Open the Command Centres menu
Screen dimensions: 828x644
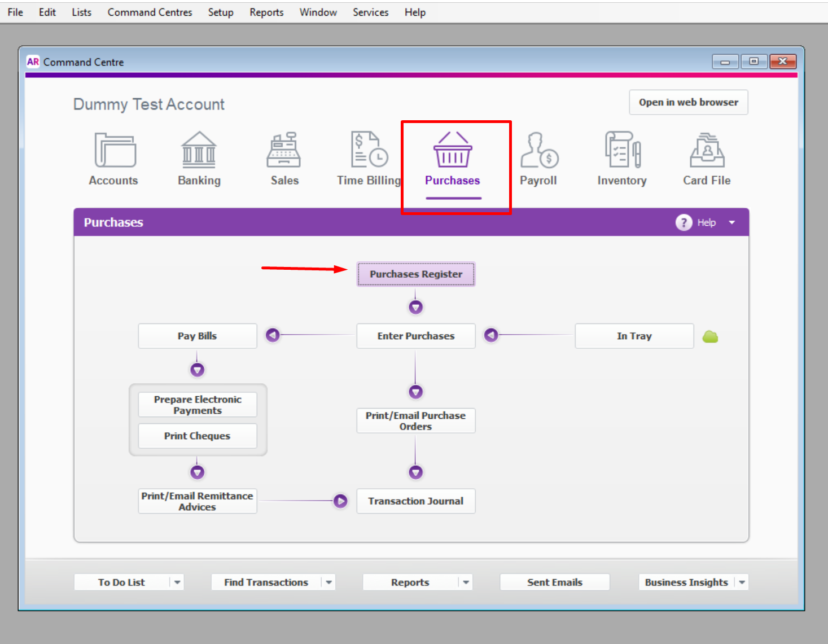click(x=150, y=12)
